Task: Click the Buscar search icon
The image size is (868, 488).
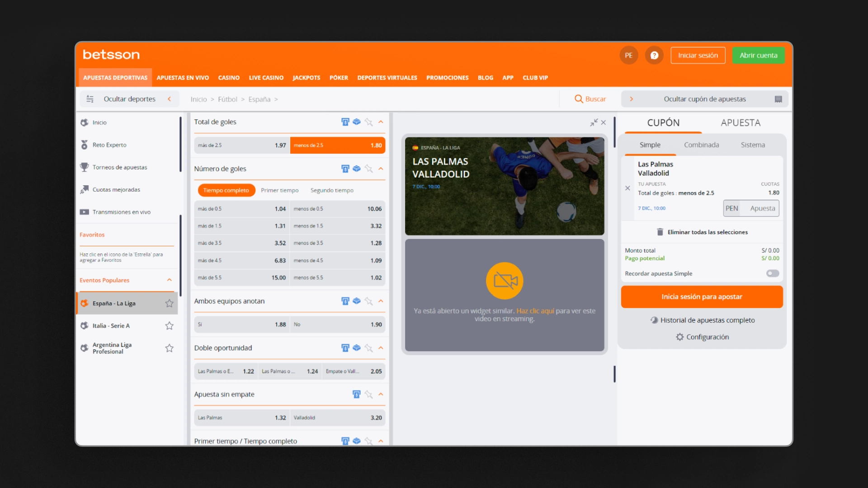Action: [x=578, y=99]
